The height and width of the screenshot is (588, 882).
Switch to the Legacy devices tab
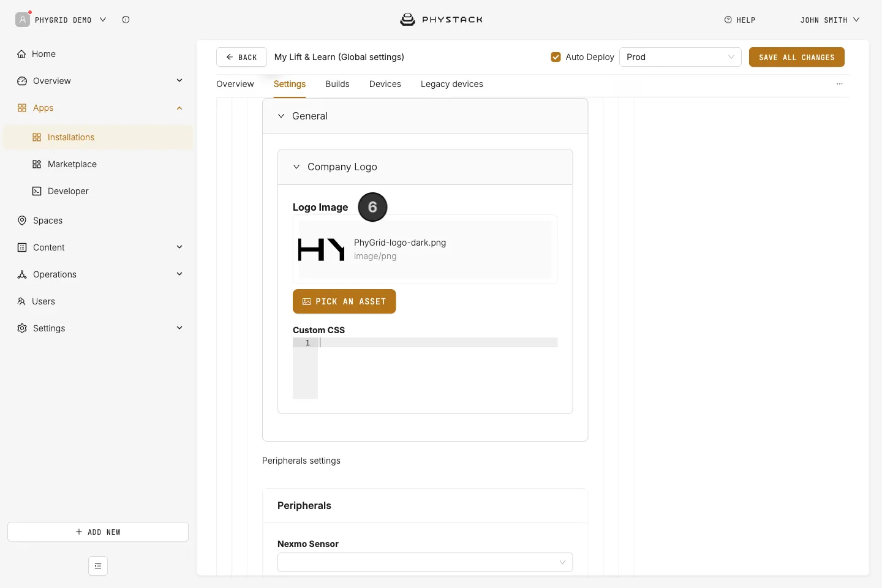point(452,84)
